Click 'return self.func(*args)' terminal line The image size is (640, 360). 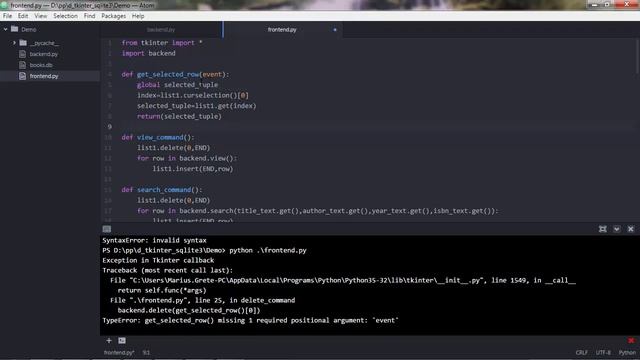click(162, 291)
